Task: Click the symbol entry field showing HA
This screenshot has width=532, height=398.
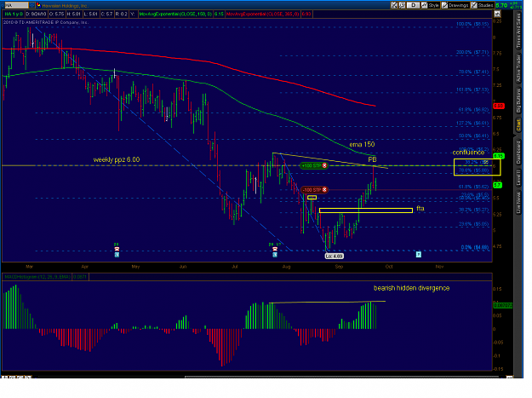Action: click(15, 5)
